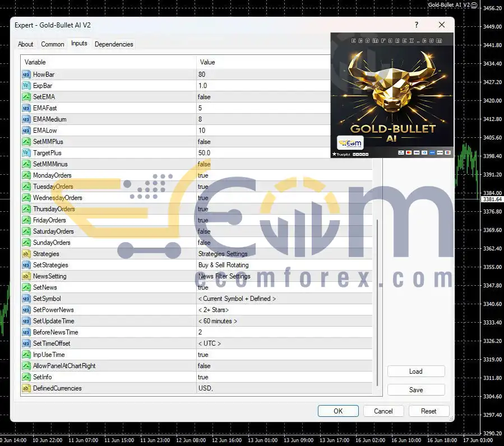Click the OK button

coord(338,411)
